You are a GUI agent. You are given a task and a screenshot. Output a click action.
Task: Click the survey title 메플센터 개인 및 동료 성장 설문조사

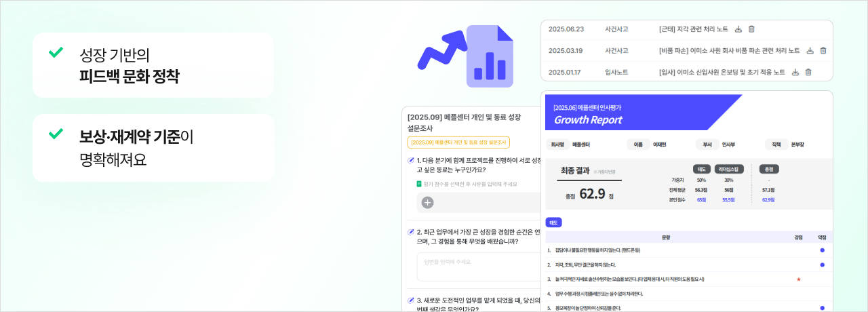click(x=464, y=123)
